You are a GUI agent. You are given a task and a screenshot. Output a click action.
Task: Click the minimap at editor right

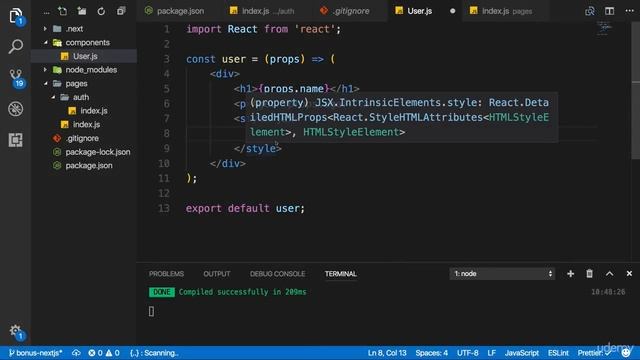point(604,29)
